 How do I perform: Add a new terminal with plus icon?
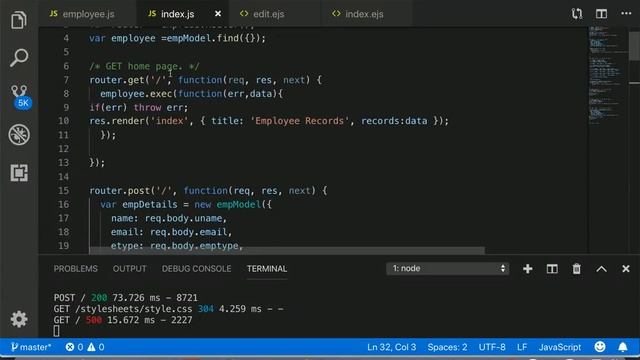tap(527, 269)
